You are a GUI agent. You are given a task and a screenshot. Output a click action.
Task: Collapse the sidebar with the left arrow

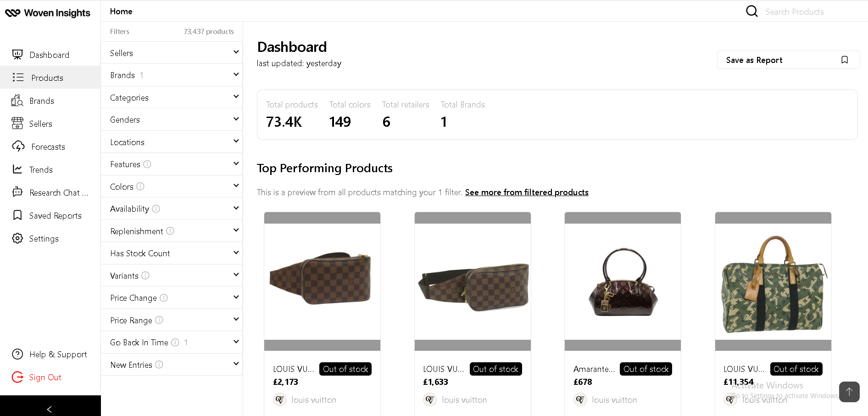click(x=50, y=409)
